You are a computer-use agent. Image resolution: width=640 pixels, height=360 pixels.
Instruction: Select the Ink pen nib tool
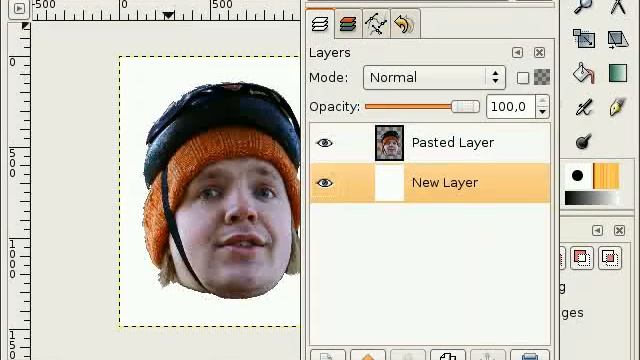coord(617,107)
